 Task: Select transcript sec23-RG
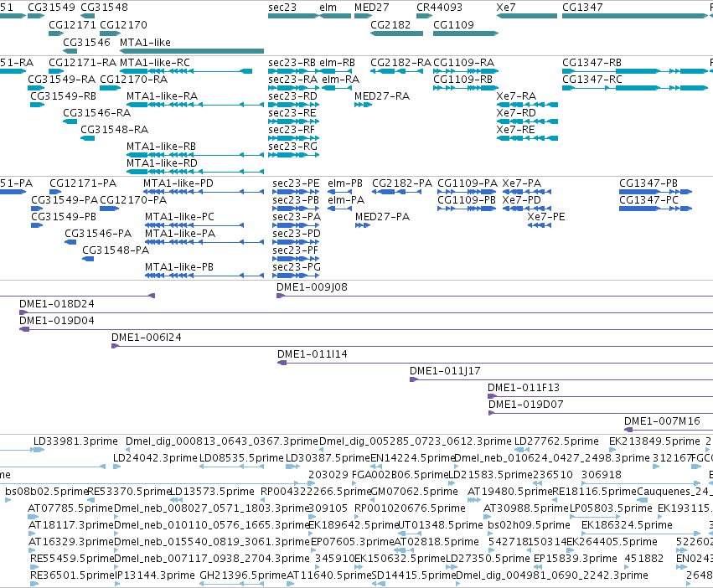294,155
